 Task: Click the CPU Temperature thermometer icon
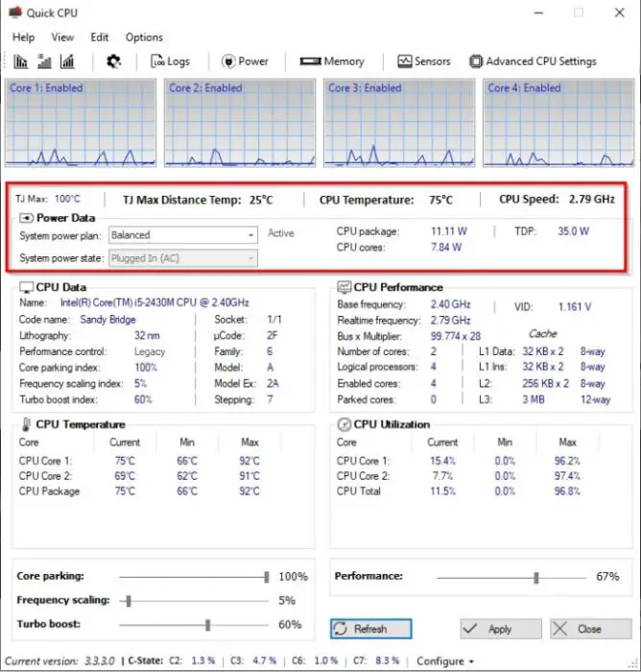pyautogui.click(x=26, y=424)
